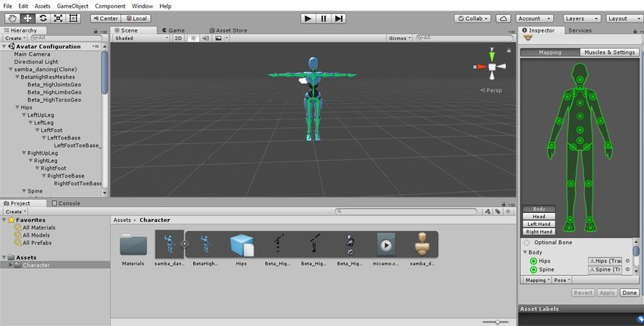Open the Gizmos dropdown
The width and height of the screenshot is (644, 326).
point(399,38)
